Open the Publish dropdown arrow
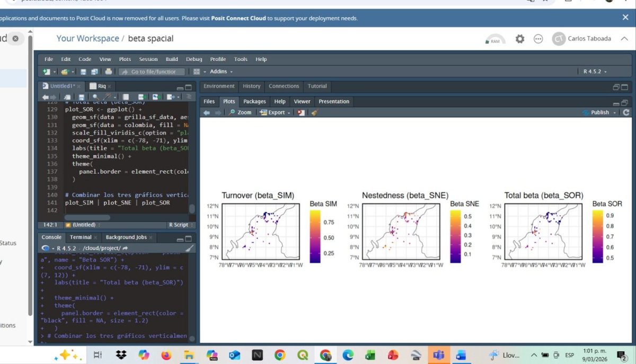The height and width of the screenshot is (364, 636). (615, 112)
